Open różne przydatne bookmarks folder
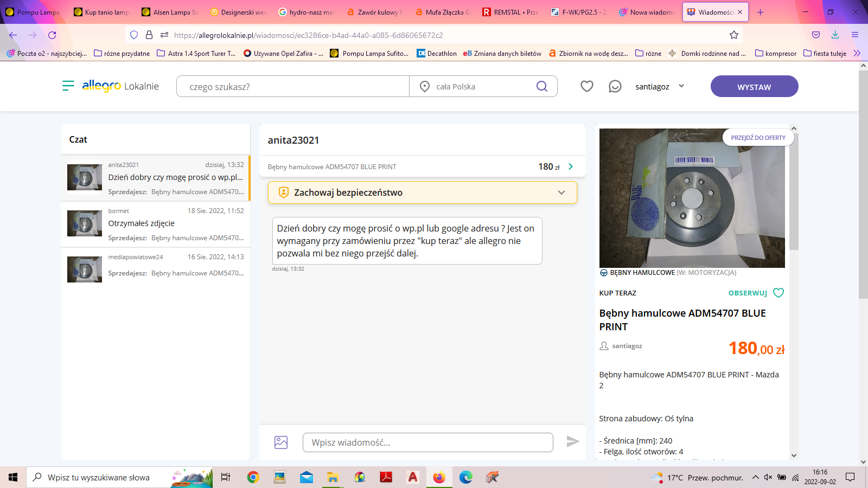 coord(122,53)
